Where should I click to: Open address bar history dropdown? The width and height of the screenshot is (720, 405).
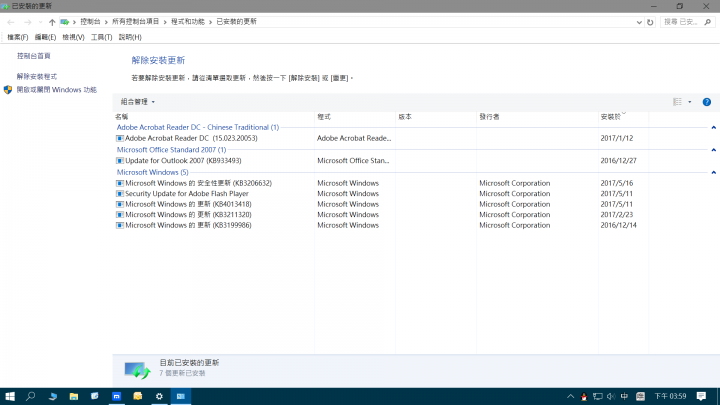click(639, 22)
